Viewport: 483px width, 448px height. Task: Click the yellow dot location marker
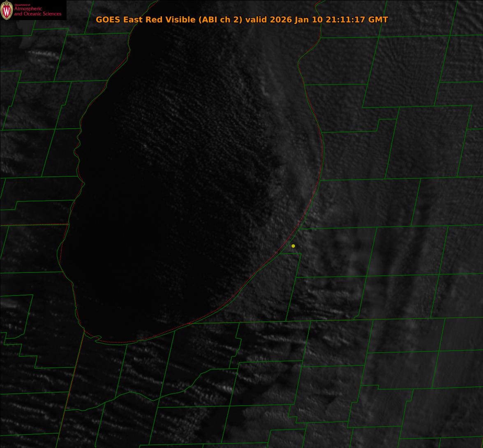pyautogui.click(x=293, y=246)
